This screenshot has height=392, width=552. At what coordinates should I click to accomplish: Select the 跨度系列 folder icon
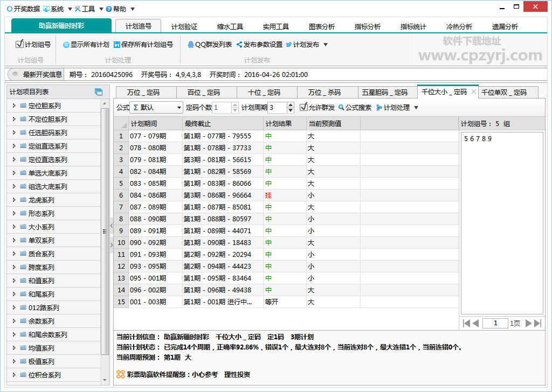(x=23, y=267)
